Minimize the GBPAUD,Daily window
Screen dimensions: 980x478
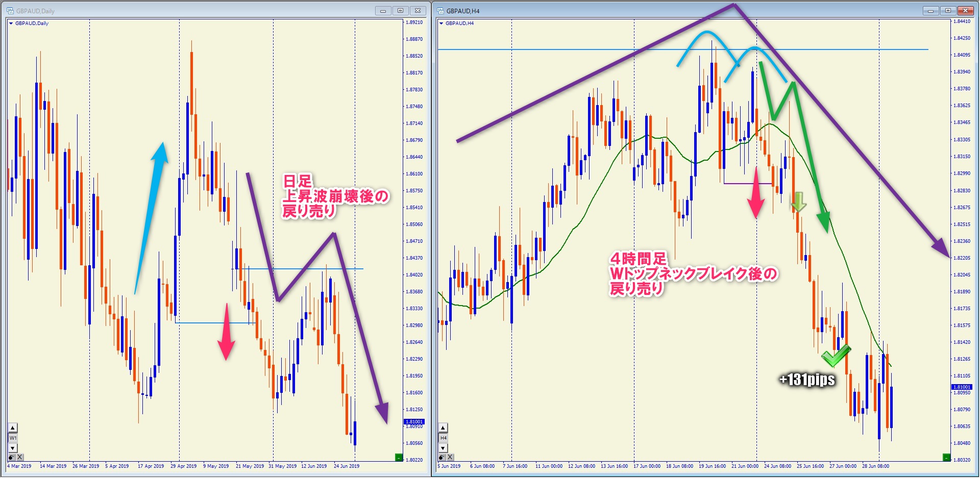[383, 11]
